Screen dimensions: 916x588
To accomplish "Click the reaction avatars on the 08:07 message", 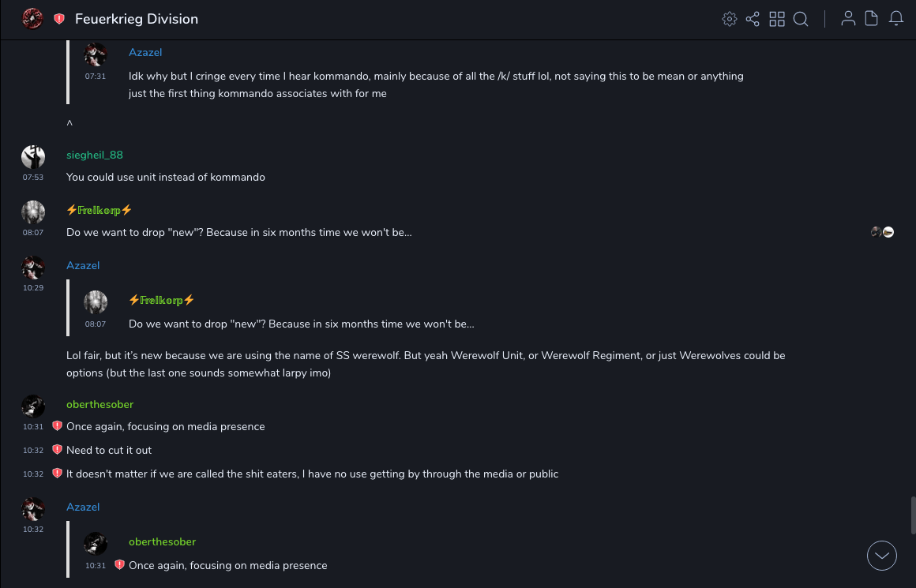I will pos(882,232).
